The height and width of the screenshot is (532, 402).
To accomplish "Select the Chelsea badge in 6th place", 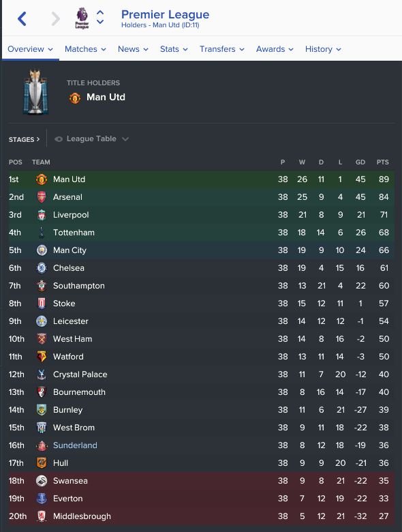I will point(42,268).
